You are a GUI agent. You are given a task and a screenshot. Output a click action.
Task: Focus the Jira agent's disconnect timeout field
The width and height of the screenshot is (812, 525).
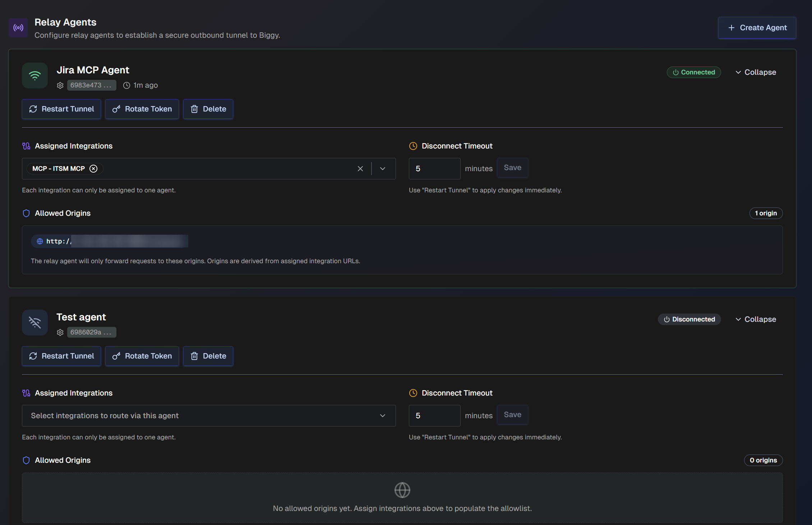tap(434, 169)
